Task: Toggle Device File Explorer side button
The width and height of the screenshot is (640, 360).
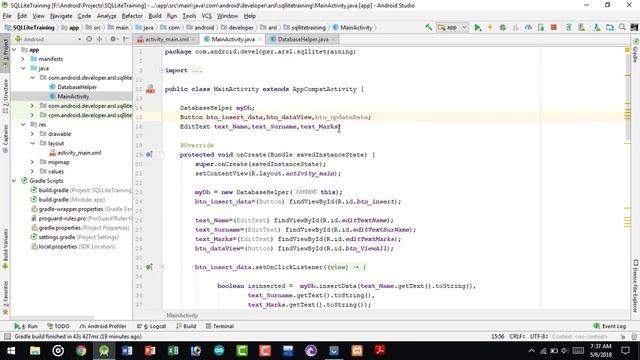Action: pyautogui.click(x=635, y=286)
